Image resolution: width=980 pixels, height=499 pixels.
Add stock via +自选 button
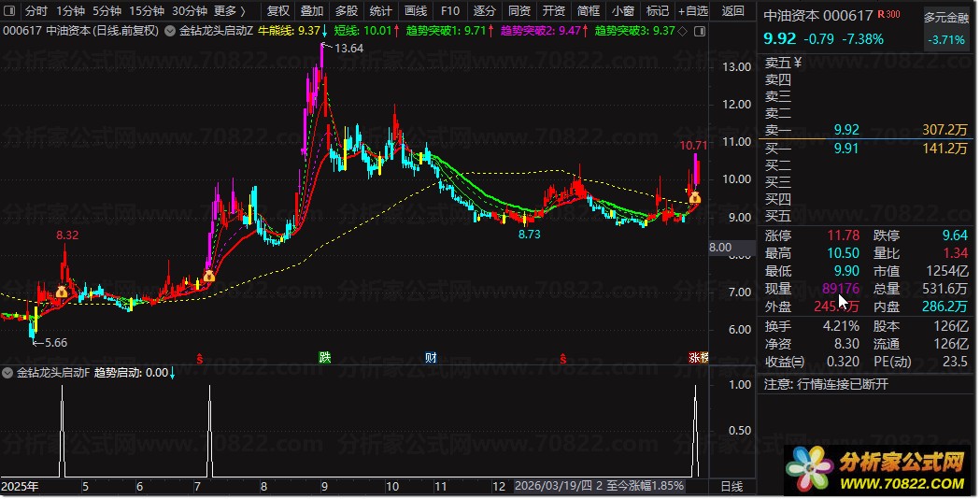tap(691, 11)
